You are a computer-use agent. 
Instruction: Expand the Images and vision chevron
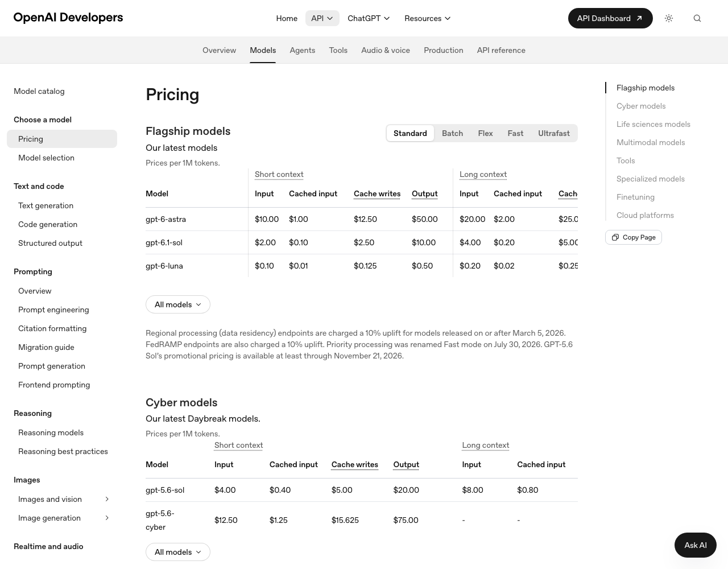click(107, 499)
